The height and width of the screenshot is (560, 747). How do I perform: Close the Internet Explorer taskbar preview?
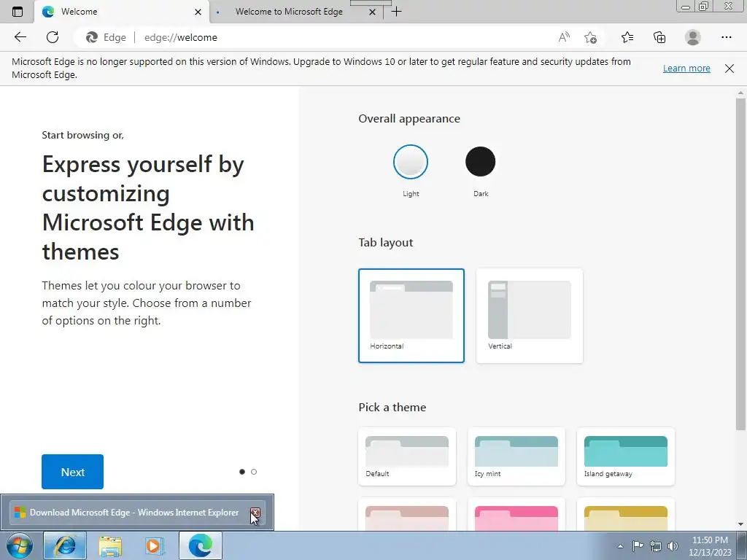(255, 513)
